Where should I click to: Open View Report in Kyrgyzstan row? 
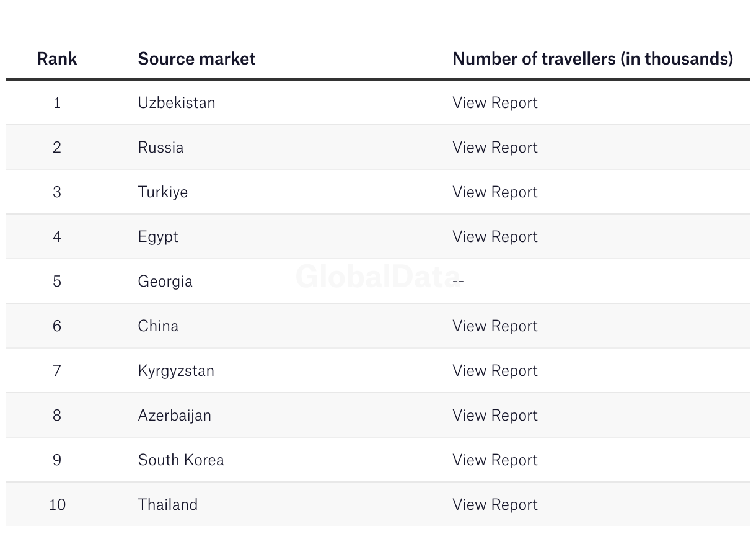pos(494,371)
